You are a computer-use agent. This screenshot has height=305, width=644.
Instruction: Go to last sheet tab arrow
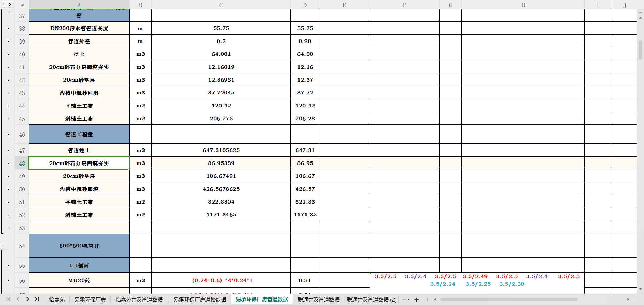coord(37,299)
